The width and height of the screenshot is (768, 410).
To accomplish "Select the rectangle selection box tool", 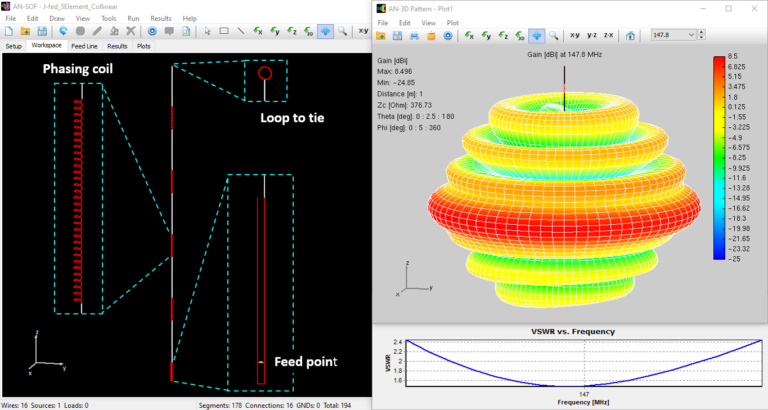I will pos(224,31).
